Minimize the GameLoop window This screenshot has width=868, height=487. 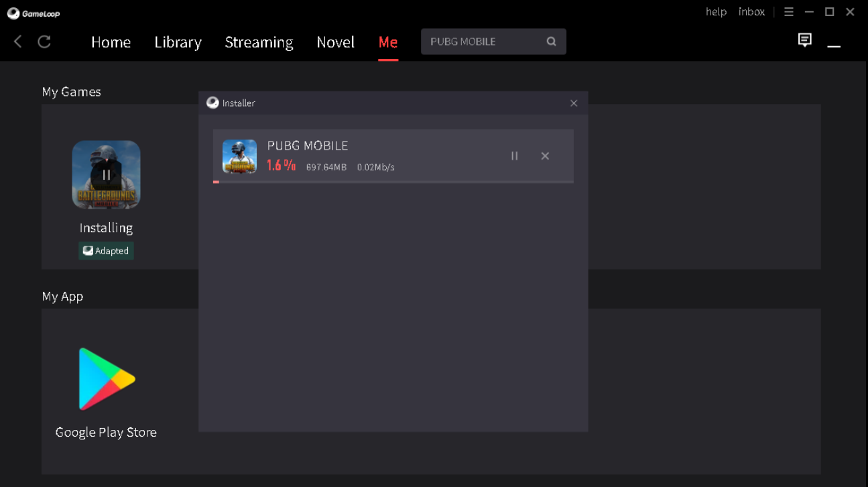click(x=809, y=12)
